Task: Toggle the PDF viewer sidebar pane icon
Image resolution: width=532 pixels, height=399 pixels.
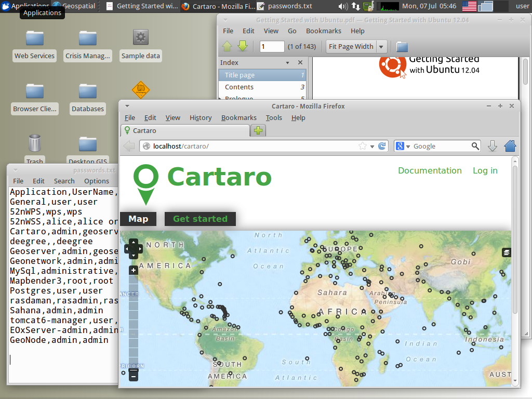Action: point(402,46)
